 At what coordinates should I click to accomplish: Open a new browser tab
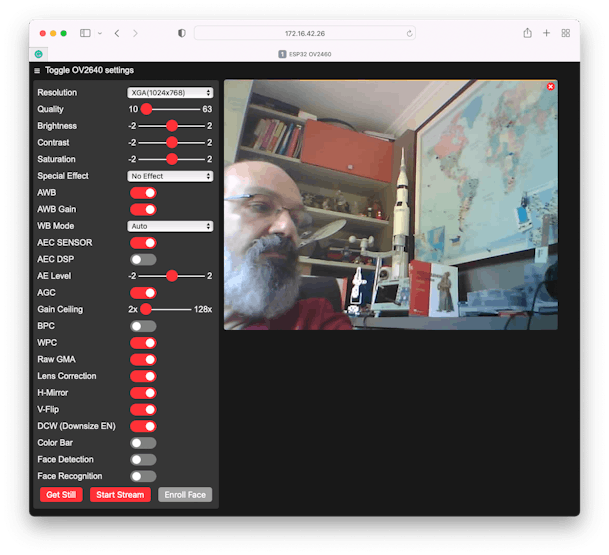coord(546,33)
